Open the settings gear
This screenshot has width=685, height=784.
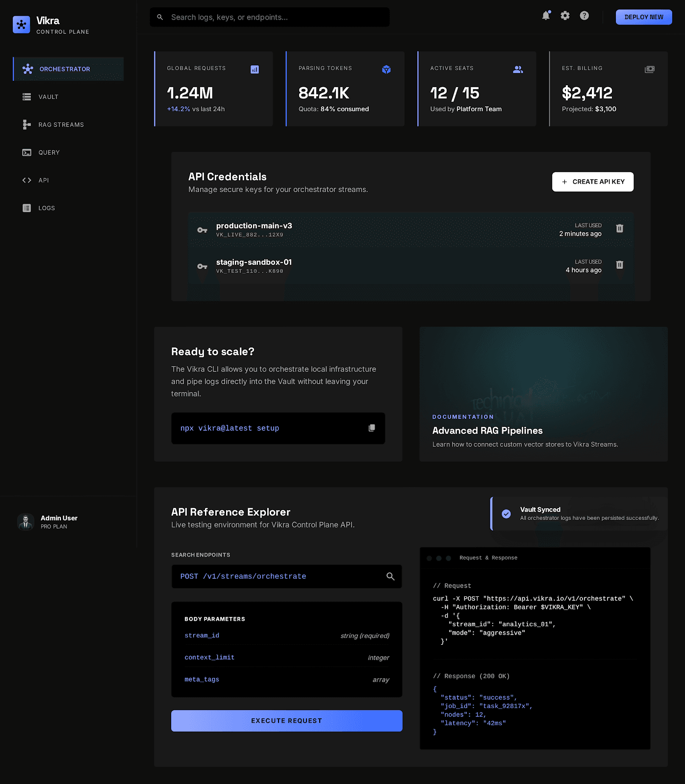pos(565,16)
